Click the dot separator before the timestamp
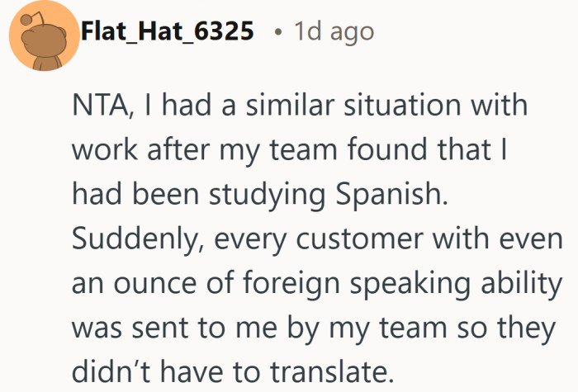The height and width of the screenshot is (392, 578). (279, 31)
